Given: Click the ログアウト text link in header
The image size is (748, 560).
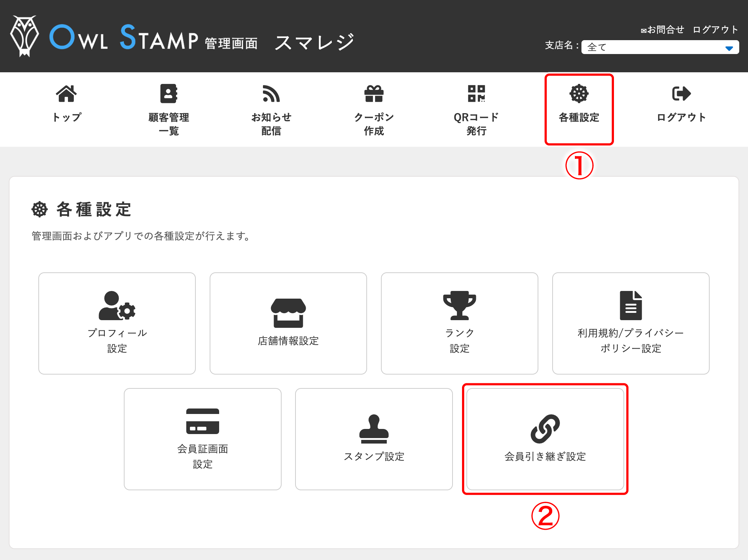Looking at the screenshot, I should [x=715, y=30].
